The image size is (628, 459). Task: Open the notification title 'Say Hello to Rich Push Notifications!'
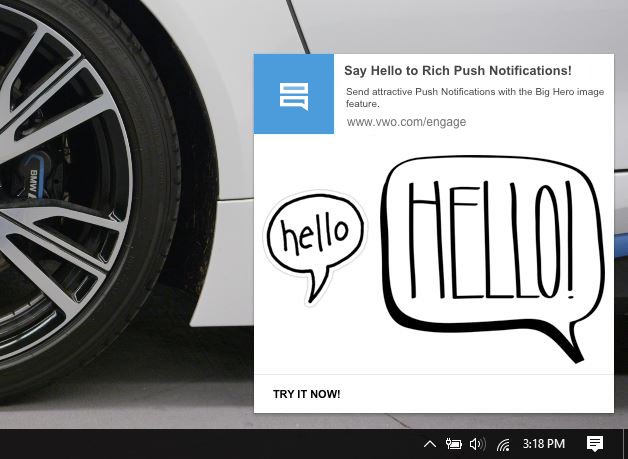[458, 71]
